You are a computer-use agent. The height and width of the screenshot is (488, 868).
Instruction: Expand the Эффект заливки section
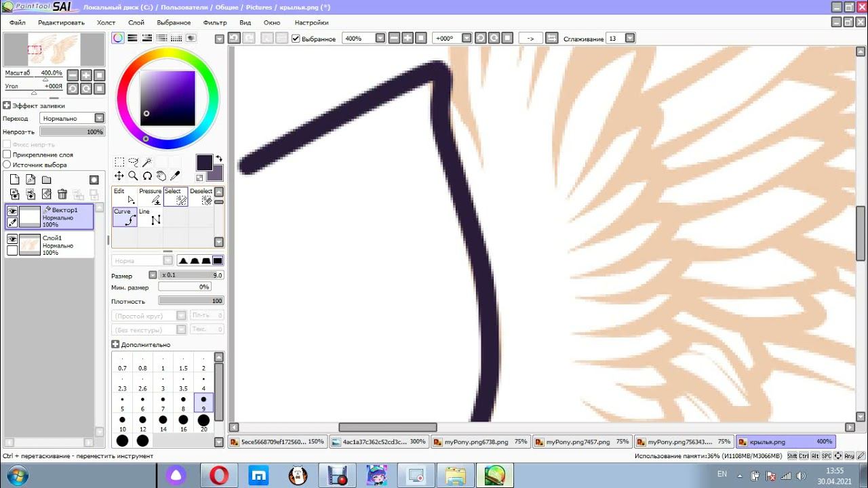point(7,106)
